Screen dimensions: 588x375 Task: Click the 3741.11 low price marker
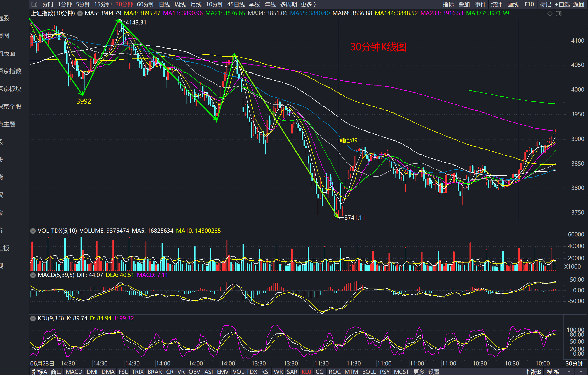point(355,217)
